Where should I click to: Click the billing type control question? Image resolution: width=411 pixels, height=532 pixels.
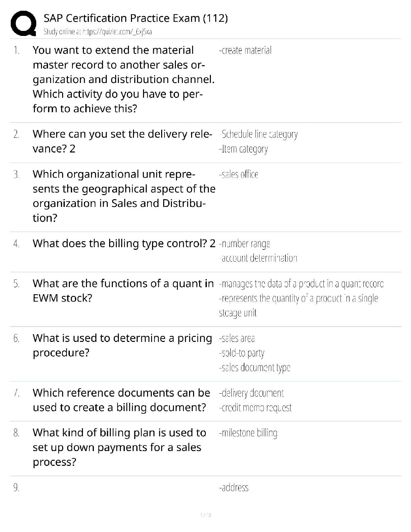[124, 243]
